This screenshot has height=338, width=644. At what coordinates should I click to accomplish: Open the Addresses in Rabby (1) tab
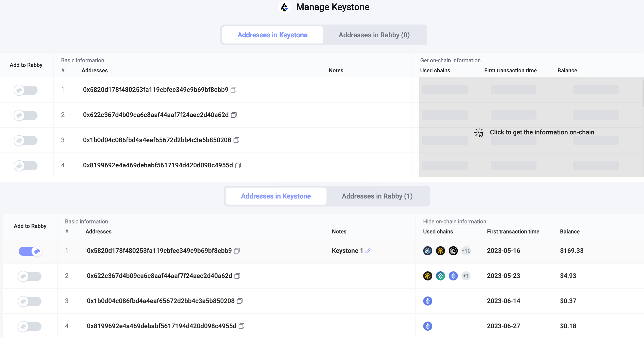coord(377,196)
